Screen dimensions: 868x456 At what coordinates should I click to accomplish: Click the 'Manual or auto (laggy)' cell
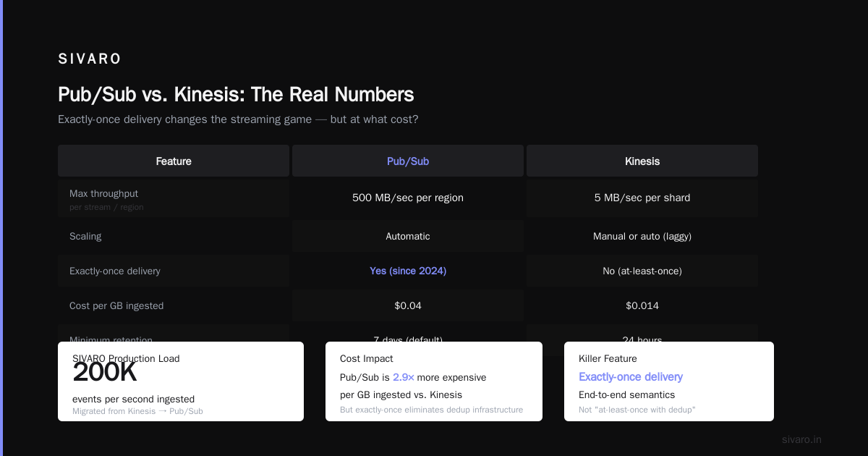tap(642, 236)
